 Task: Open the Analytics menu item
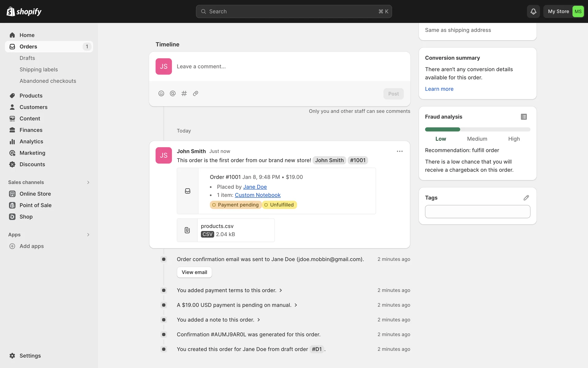(x=31, y=141)
